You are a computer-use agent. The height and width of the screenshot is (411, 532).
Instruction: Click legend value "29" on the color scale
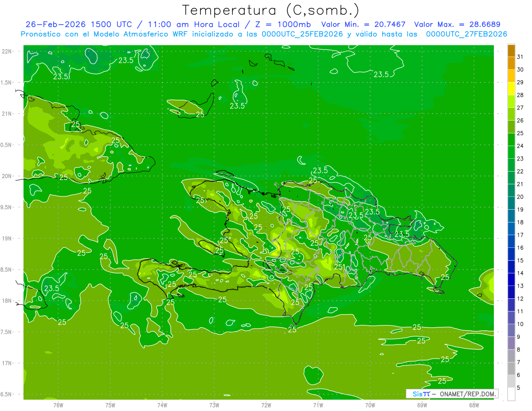(x=520, y=82)
